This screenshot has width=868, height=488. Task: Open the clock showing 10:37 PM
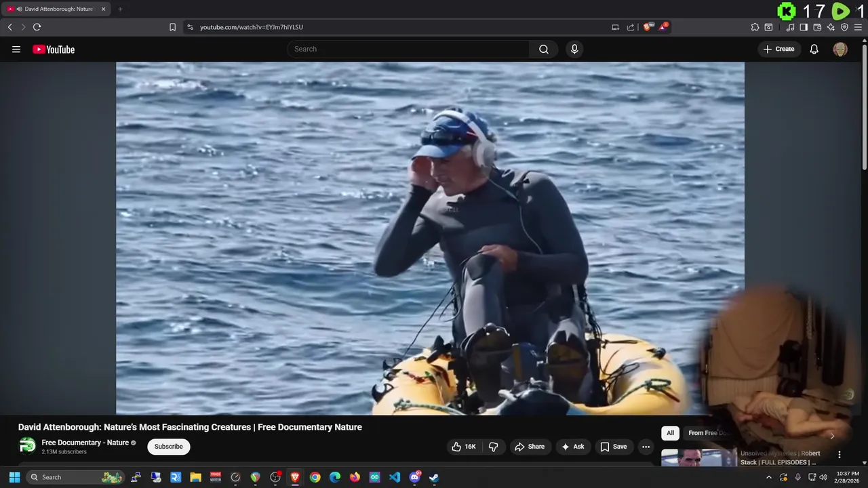(848, 477)
